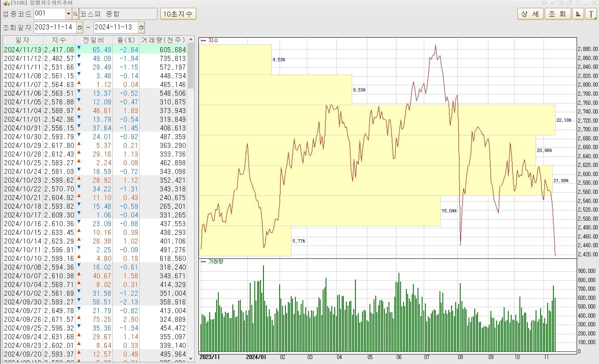Click the T text settings button
The width and height of the screenshot is (599, 364).
[591, 14]
